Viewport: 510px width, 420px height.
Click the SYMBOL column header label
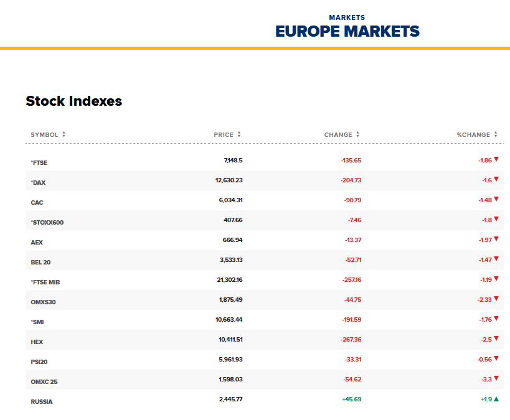[x=44, y=134]
